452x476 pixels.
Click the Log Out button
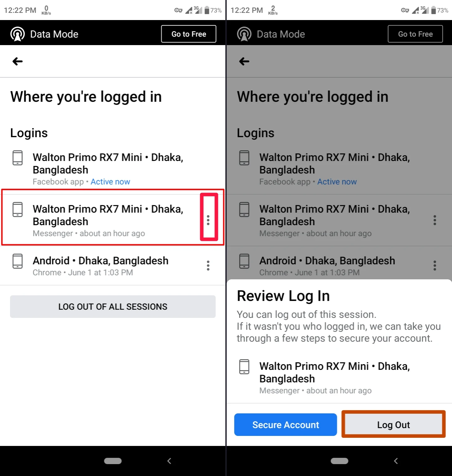(x=393, y=425)
